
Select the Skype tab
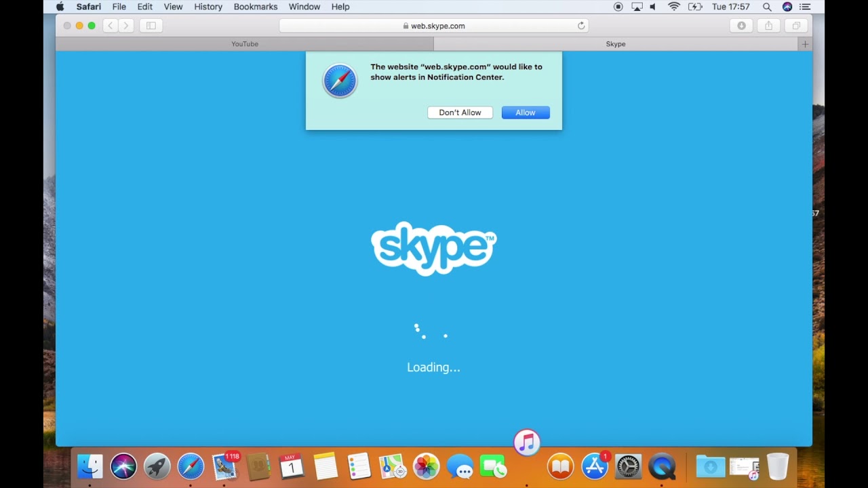(616, 44)
